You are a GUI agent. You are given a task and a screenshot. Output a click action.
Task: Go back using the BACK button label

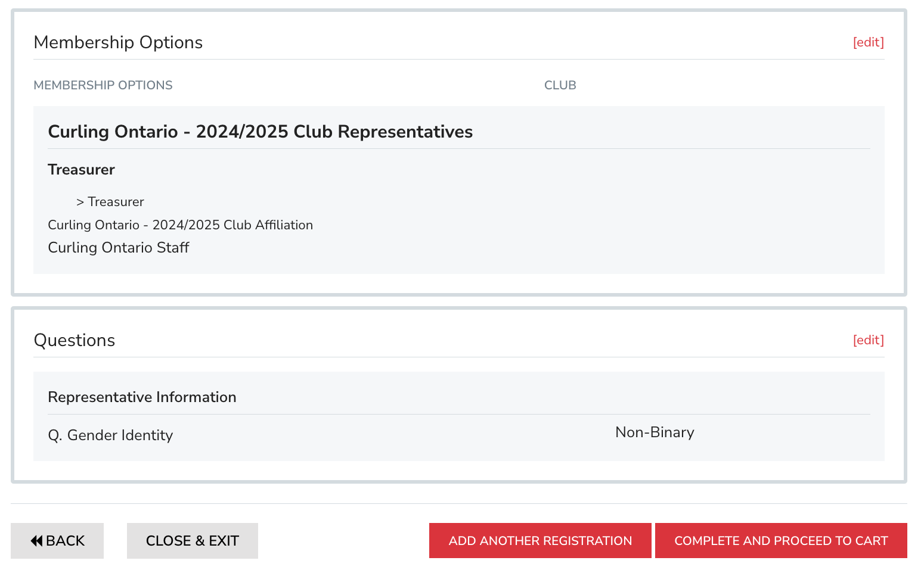click(x=66, y=541)
